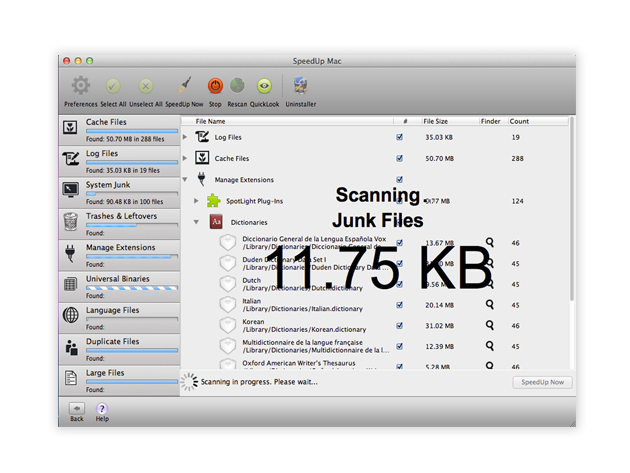Screen dimensions: 630x473
Task: Open the Help question mark icon
Action: pyautogui.click(x=102, y=408)
